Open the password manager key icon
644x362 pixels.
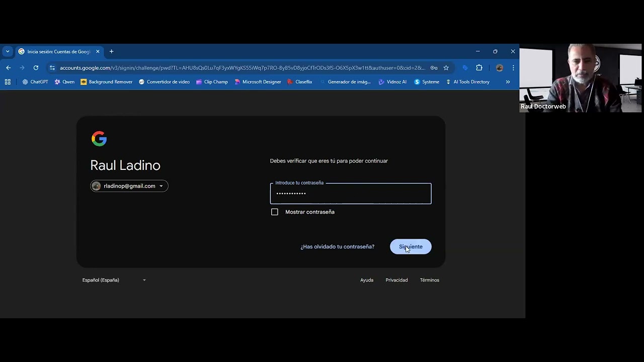tap(434, 68)
